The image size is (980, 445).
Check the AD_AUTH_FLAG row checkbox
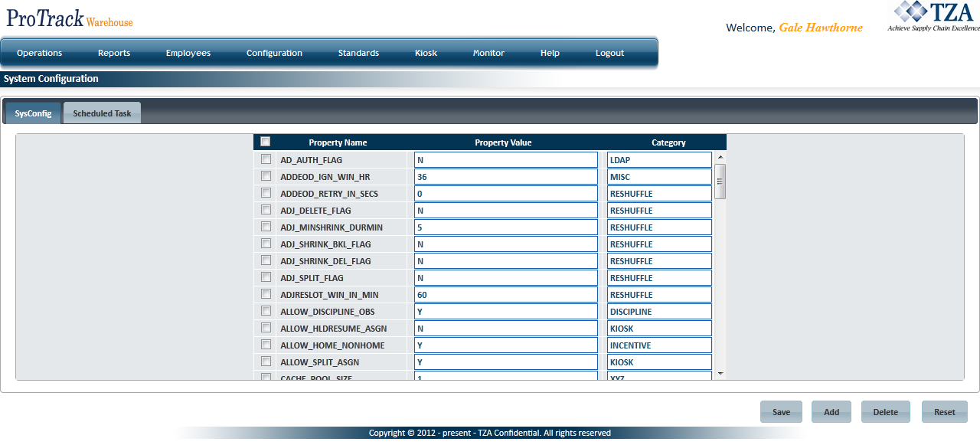point(266,159)
